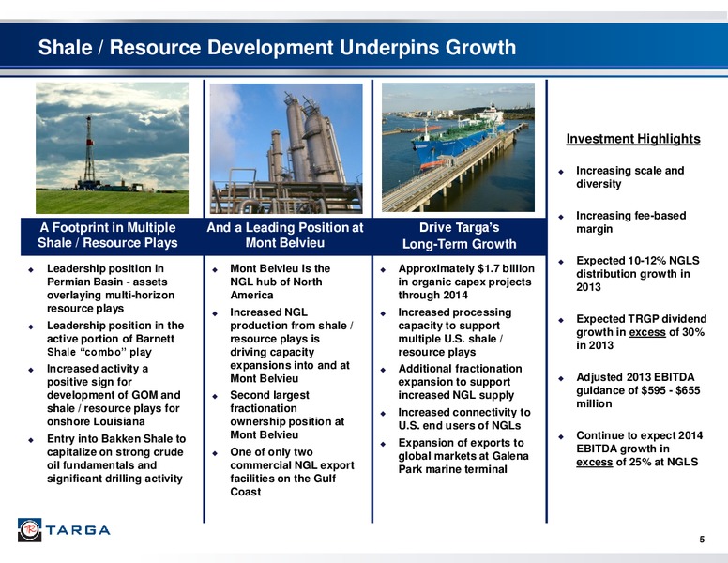Click the page number 5

[702, 540]
